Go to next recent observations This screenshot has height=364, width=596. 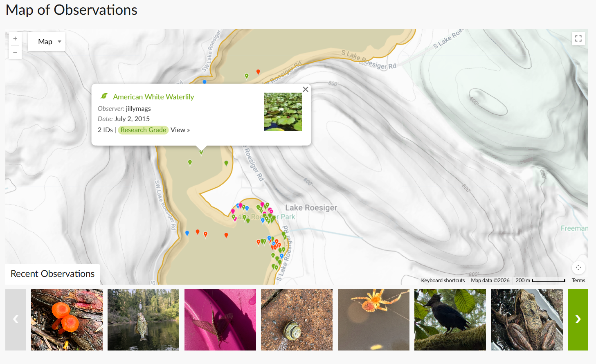pos(578,319)
